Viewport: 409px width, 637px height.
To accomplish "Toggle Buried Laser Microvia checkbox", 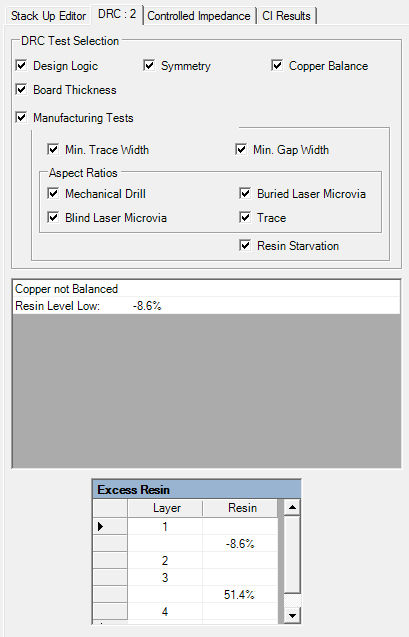I will click(245, 193).
